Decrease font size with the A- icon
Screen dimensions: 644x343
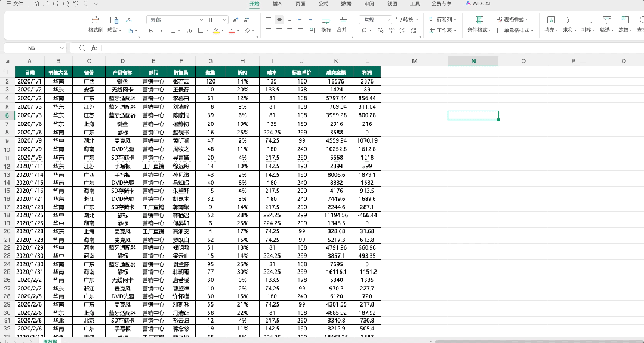(x=246, y=20)
